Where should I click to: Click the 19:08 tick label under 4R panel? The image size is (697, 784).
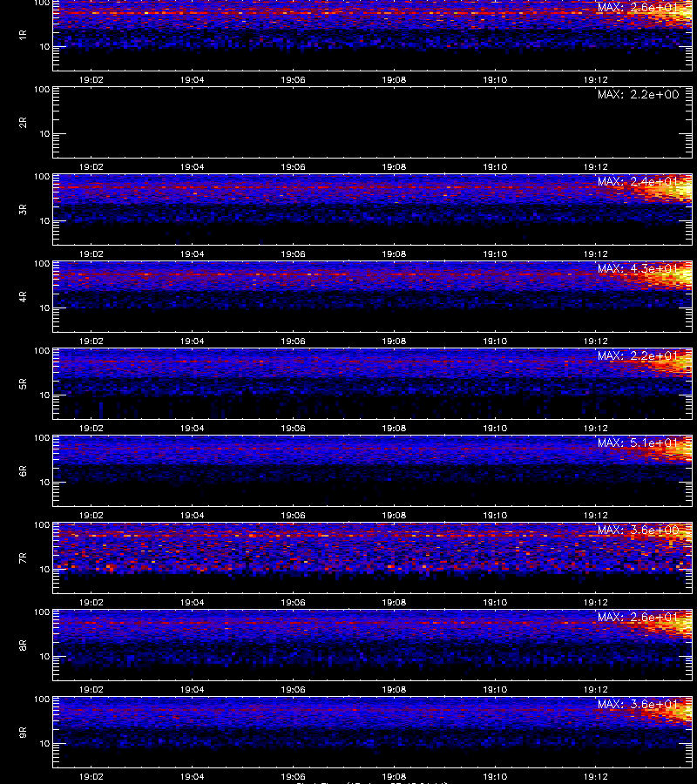click(394, 341)
